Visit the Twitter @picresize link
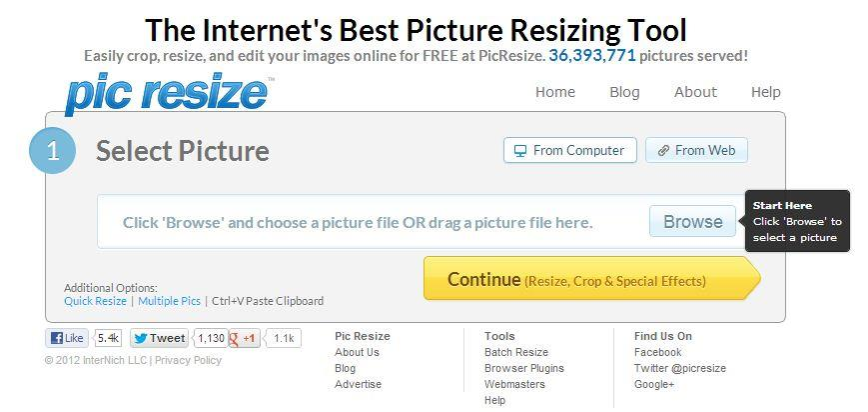The height and width of the screenshot is (412, 868). click(x=679, y=368)
